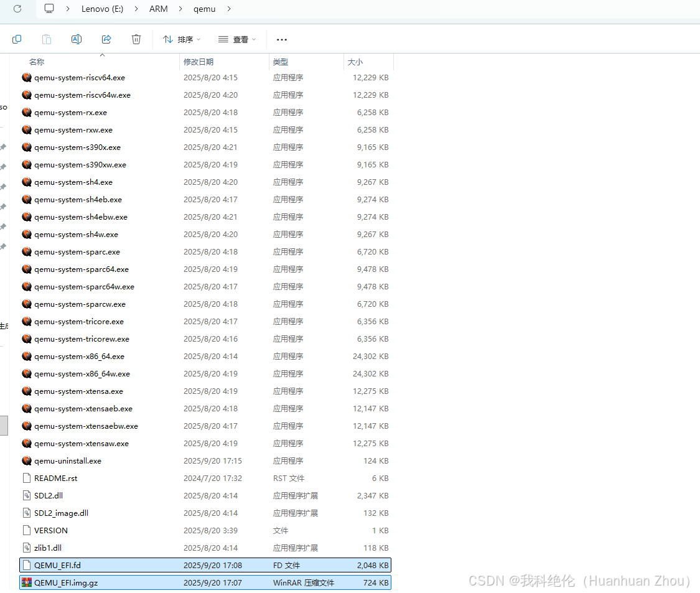Expand chevron after This PC icon
Viewport: 700px width, 593px height.
pos(68,9)
